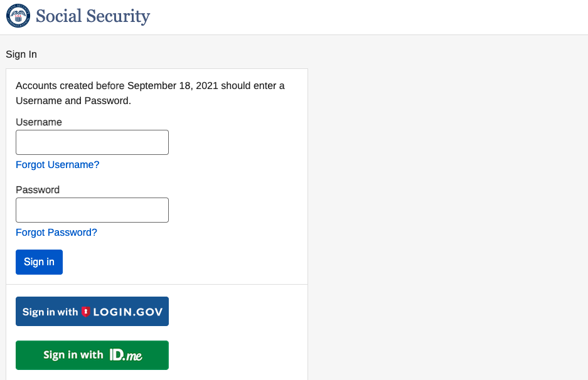Click the LOGIN.GOV wordmark text
This screenshot has width=588, height=380.
pyautogui.click(x=128, y=312)
